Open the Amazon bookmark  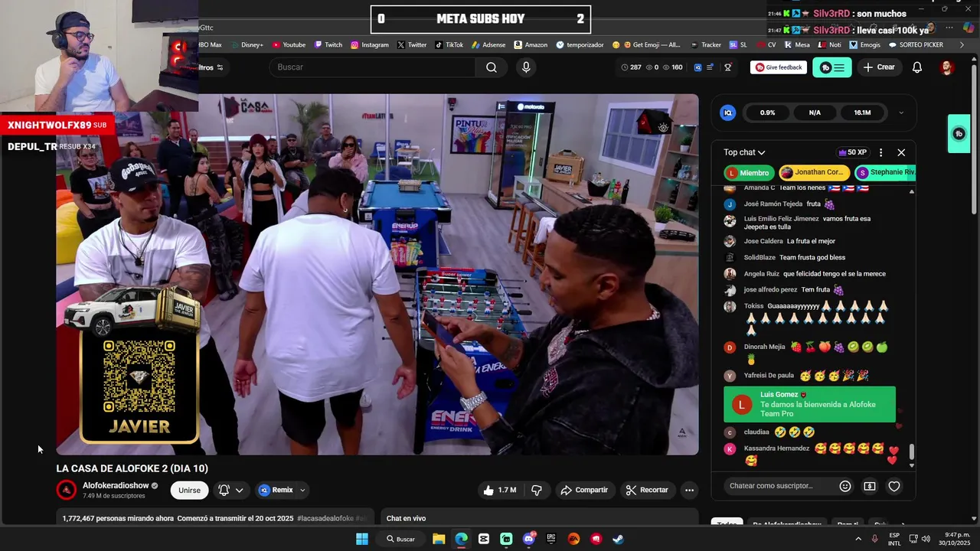pyautogui.click(x=531, y=44)
